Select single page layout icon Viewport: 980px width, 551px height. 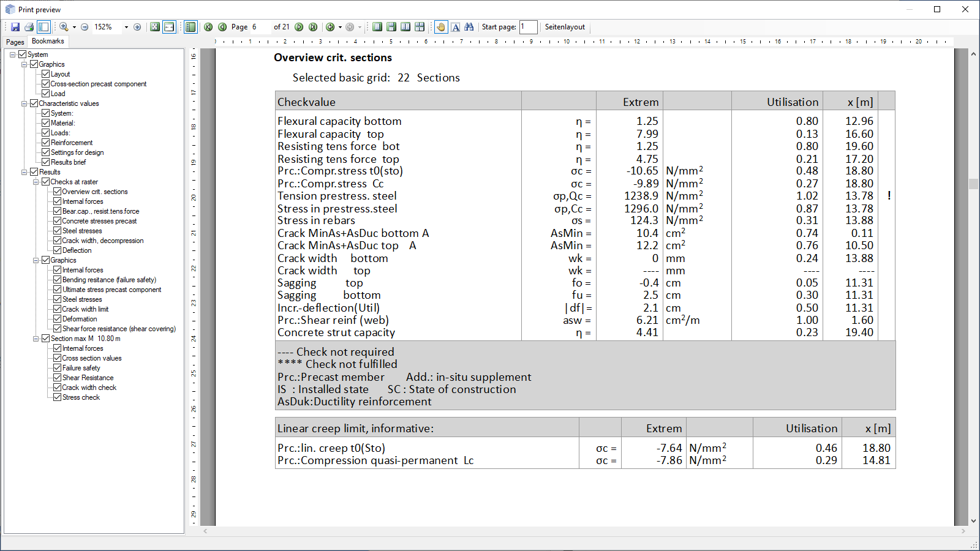377,27
